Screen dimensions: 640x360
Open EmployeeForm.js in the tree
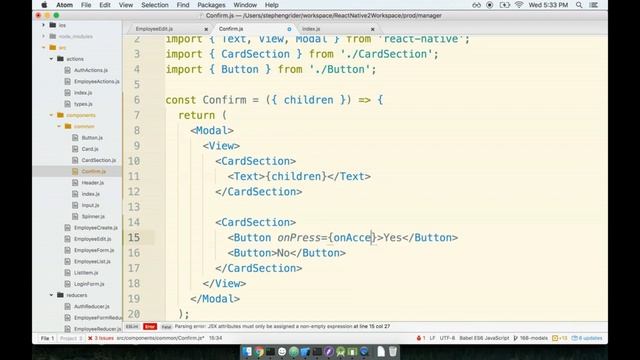[x=94, y=250]
